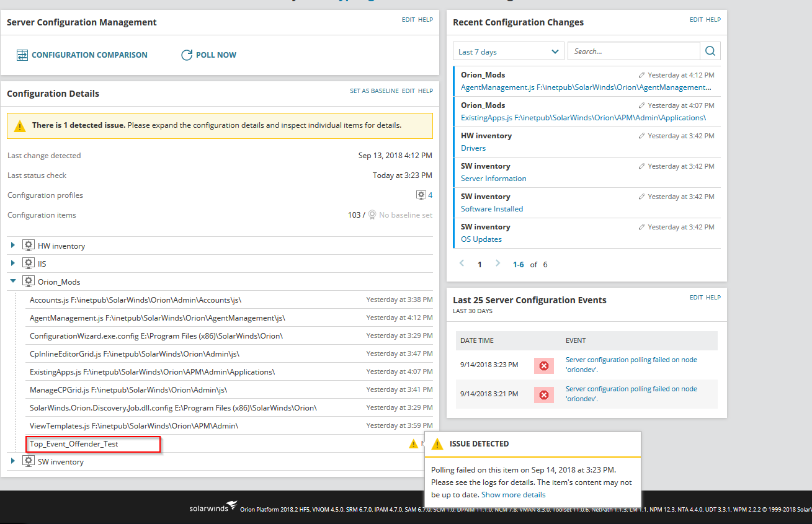Open Help for Server Configuration Management
Viewport: 812px width, 524px height.
(426, 20)
